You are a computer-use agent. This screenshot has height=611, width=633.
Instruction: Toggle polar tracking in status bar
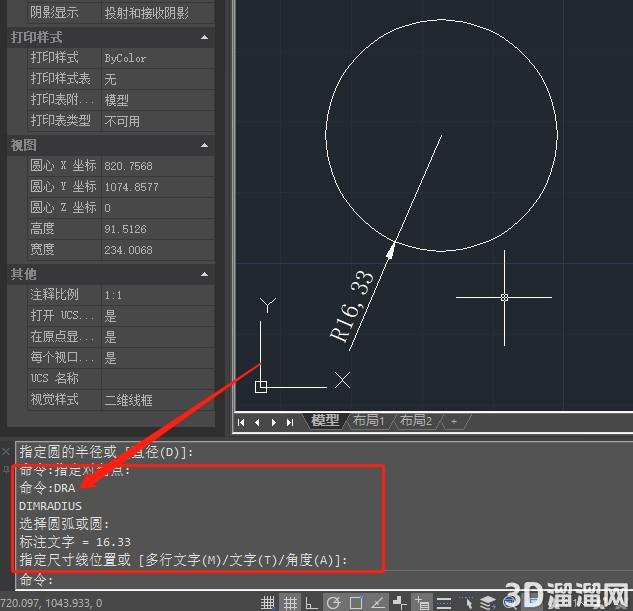tap(333, 603)
